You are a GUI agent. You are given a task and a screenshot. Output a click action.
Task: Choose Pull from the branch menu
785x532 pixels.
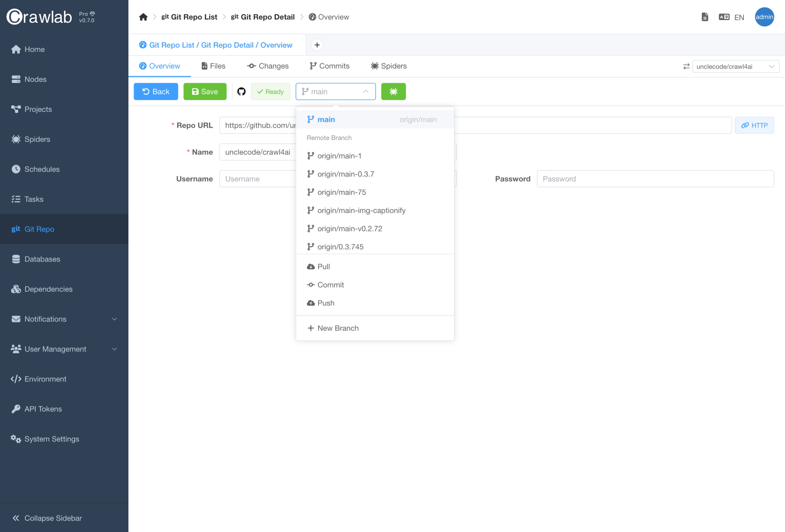(323, 267)
